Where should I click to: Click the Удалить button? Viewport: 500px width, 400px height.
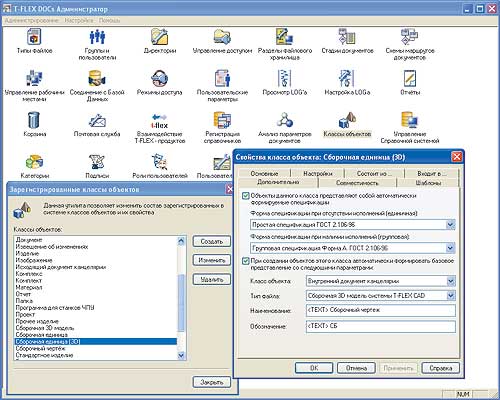[x=212, y=279]
